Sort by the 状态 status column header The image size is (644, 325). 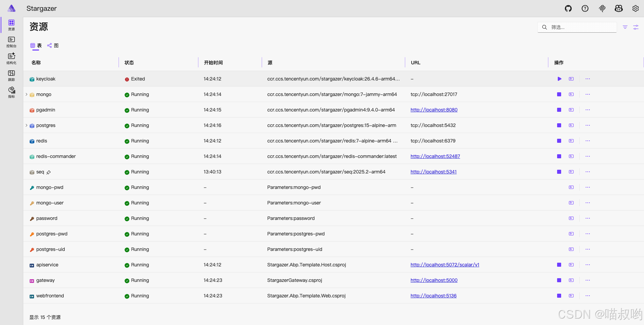click(129, 63)
